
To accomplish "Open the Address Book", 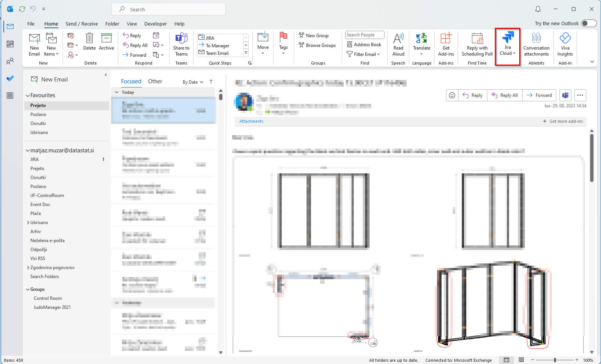I will pos(364,45).
